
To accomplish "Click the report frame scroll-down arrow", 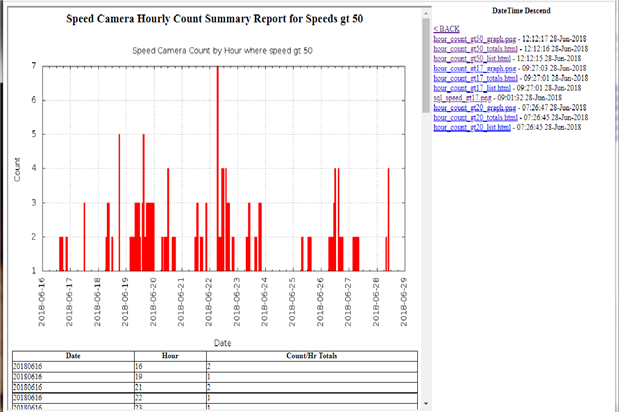I will pyautogui.click(x=426, y=404).
